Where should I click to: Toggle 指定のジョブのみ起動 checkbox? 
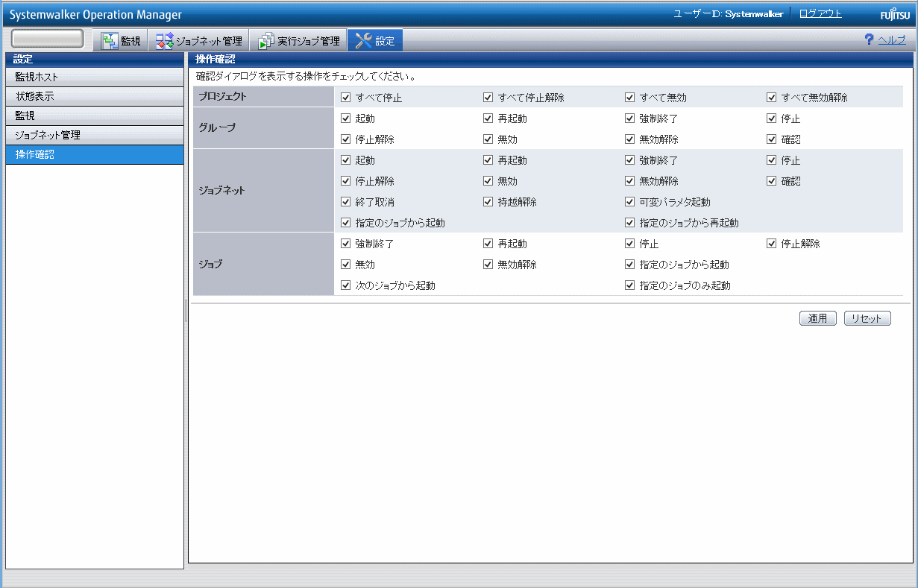point(630,285)
